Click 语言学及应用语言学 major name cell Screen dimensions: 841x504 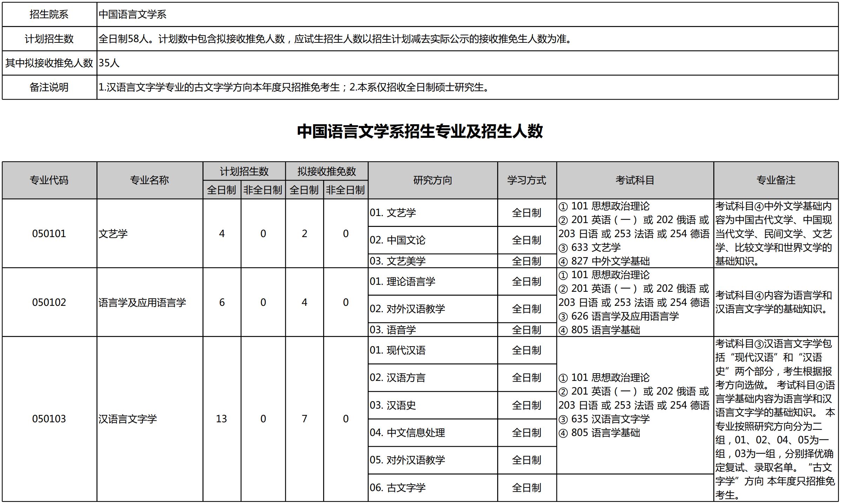[142, 302]
